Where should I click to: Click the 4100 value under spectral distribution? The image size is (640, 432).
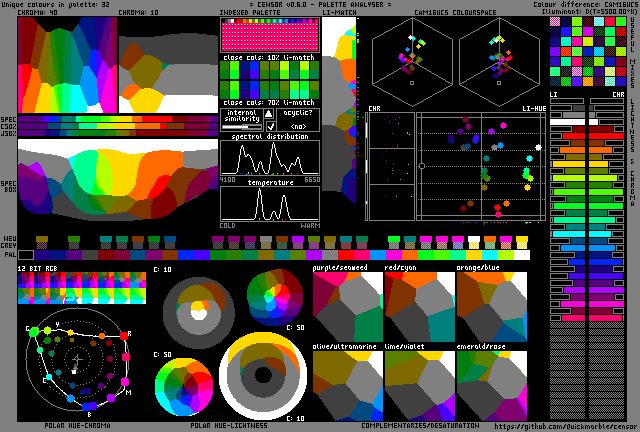(227, 180)
